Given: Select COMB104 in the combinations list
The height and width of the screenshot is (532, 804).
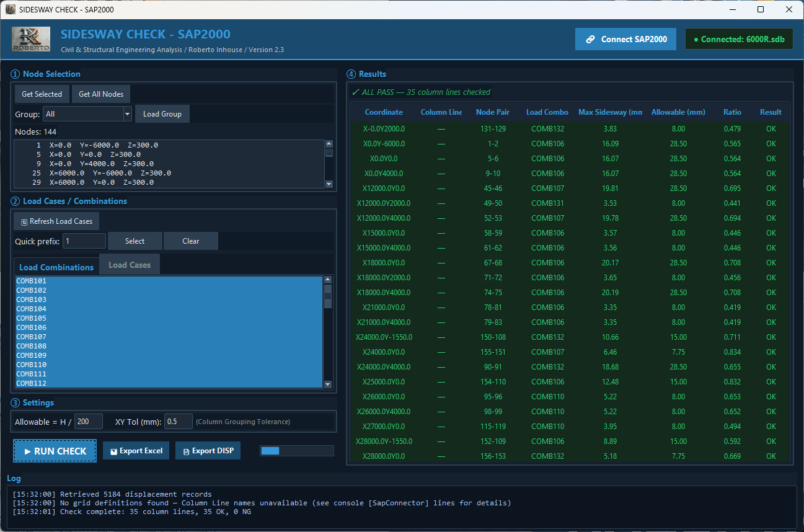Looking at the screenshot, I should (x=169, y=309).
